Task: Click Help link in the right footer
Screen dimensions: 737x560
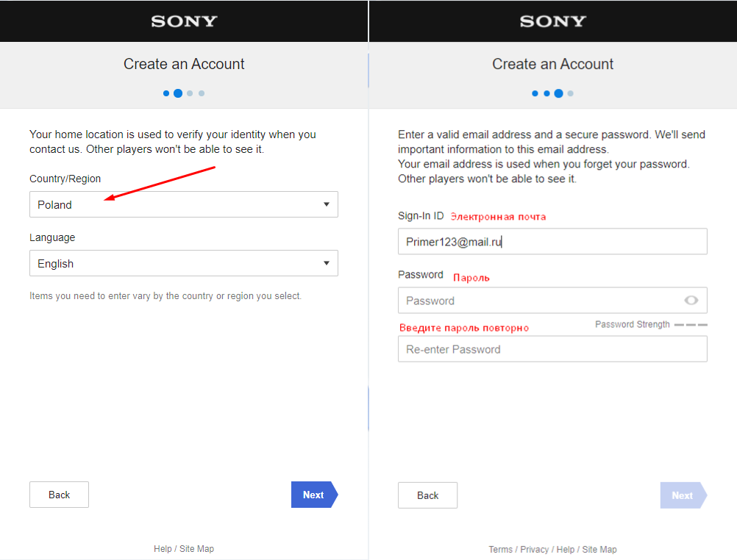Action: pyautogui.click(x=566, y=549)
